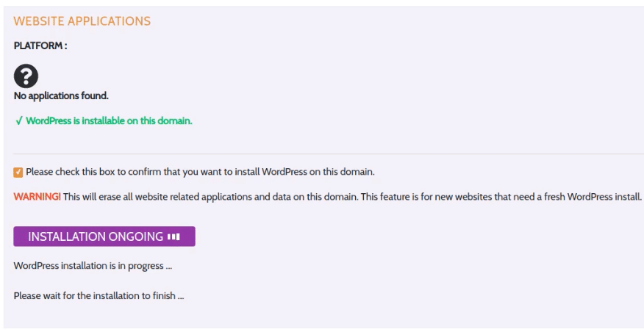
Task: Click the red WARNING! label
Action: (37, 197)
